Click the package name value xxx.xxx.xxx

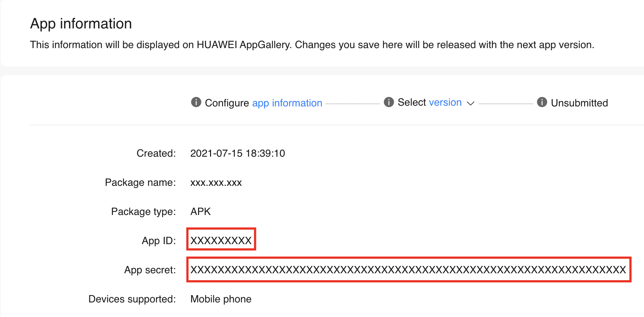[216, 183]
